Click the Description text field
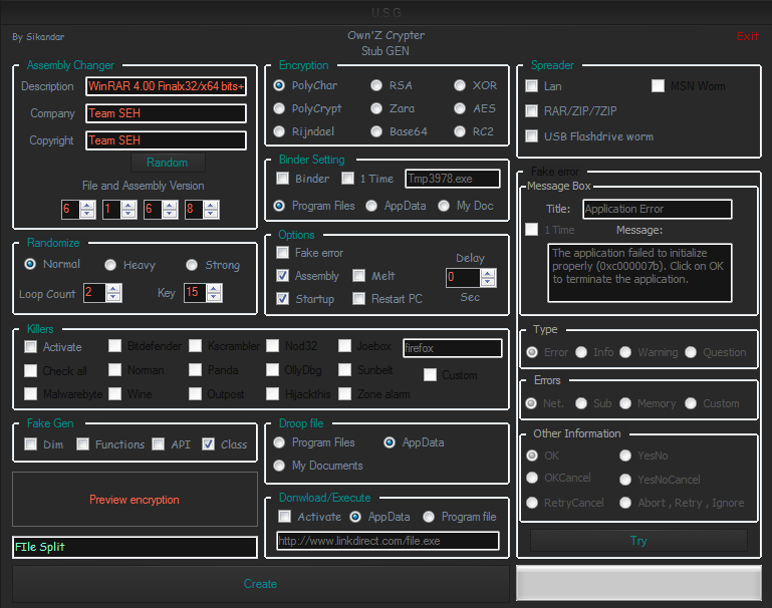 (165, 87)
